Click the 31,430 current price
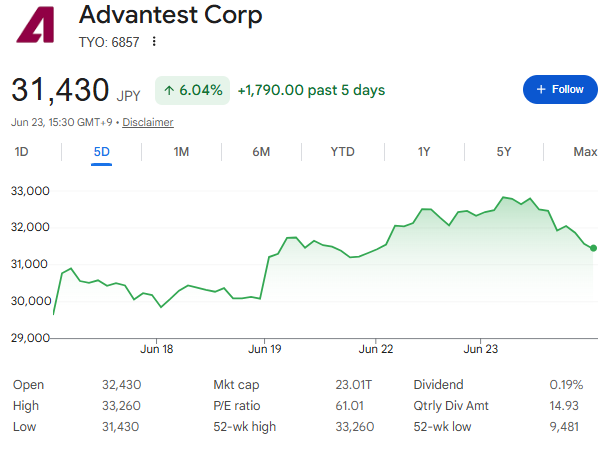Viewport: 610px width, 451px height. [x=60, y=90]
